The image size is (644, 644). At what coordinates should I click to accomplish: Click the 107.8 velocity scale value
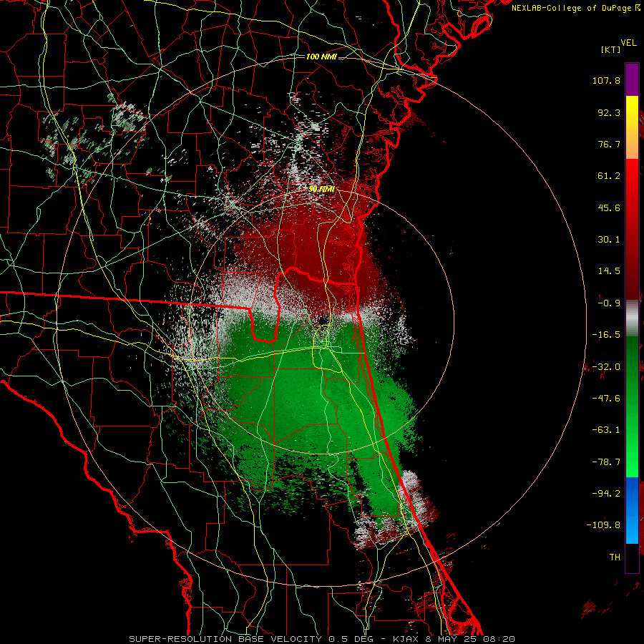tap(606, 80)
